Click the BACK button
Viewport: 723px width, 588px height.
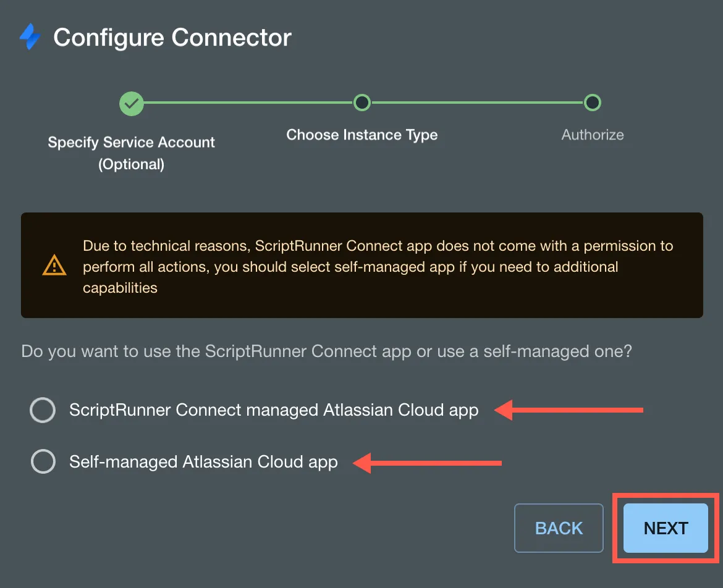click(x=559, y=528)
